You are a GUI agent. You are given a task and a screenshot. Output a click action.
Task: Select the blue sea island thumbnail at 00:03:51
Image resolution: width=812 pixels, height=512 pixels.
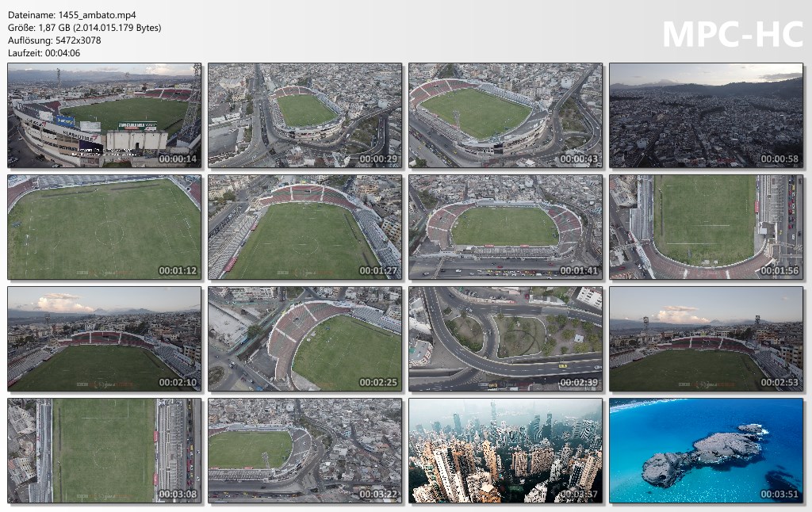[x=706, y=451]
